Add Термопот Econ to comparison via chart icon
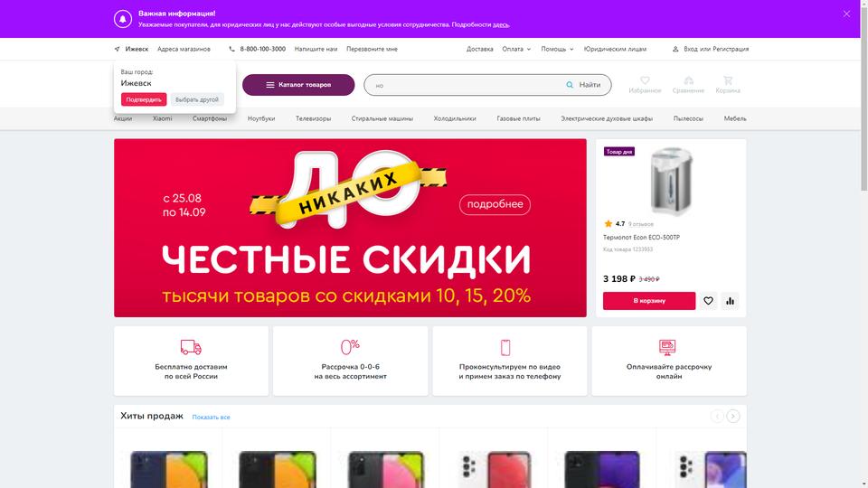 pos(731,301)
